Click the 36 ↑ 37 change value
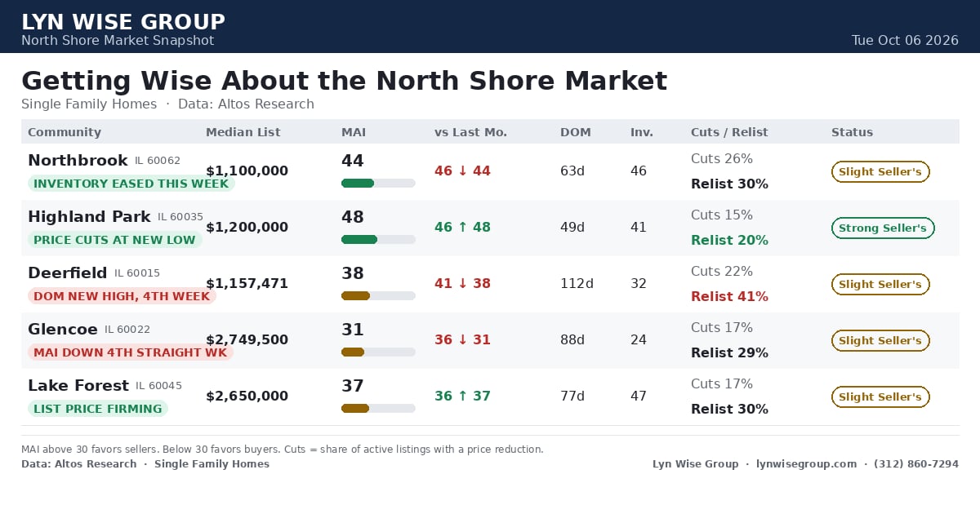This screenshot has width=980, height=514. pyautogui.click(x=462, y=397)
